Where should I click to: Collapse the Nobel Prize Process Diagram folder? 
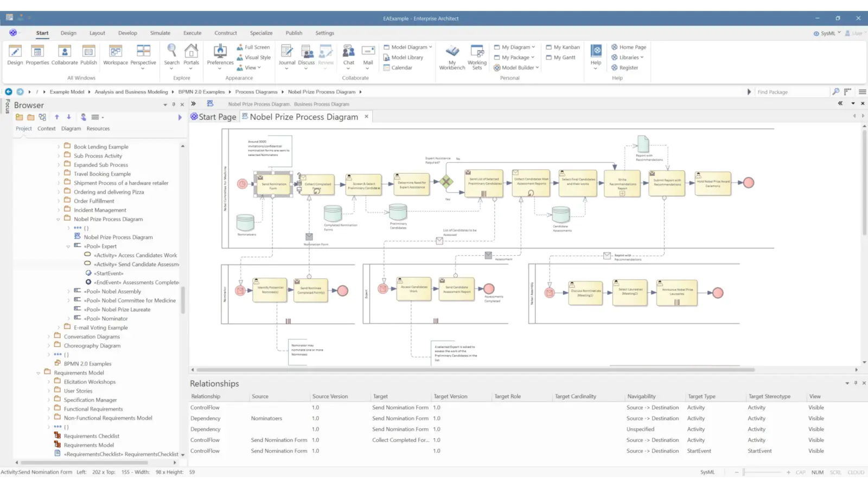pos(58,219)
